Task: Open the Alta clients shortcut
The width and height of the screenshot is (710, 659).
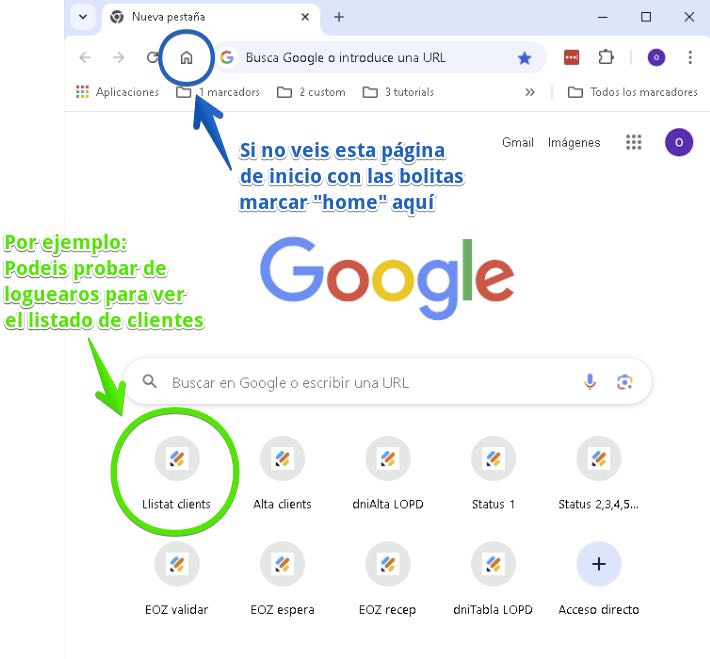Action: 282,473
